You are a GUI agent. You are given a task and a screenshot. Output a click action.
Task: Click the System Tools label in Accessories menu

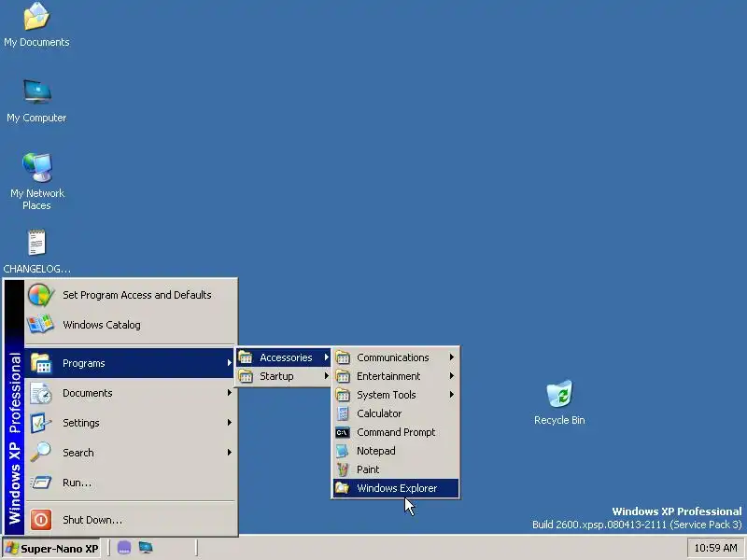(387, 395)
